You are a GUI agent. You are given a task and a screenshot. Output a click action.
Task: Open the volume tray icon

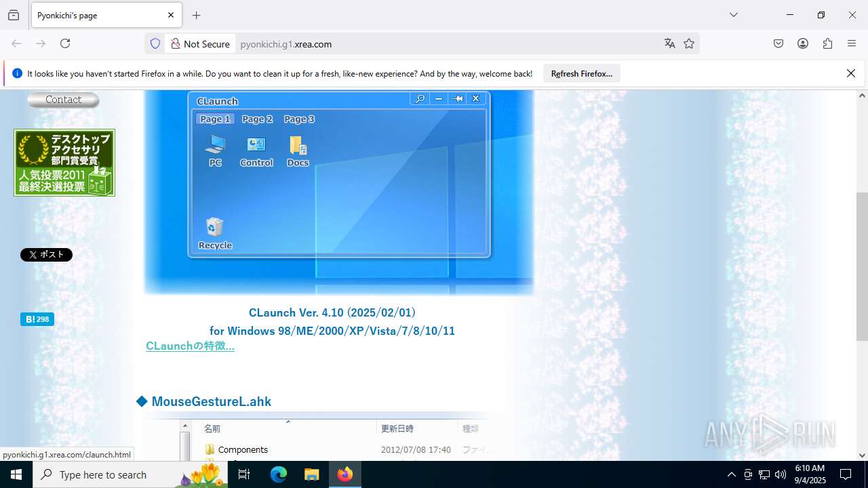(x=781, y=474)
